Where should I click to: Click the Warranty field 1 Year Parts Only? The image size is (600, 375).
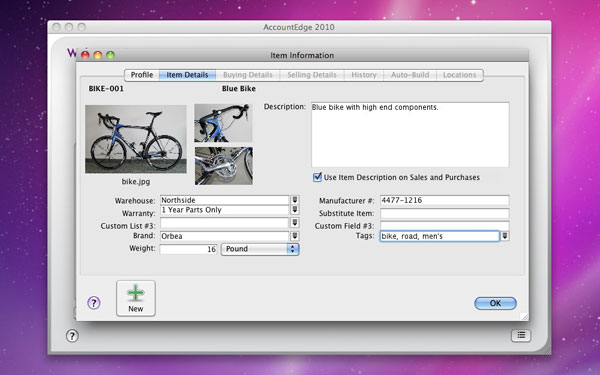click(225, 210)
